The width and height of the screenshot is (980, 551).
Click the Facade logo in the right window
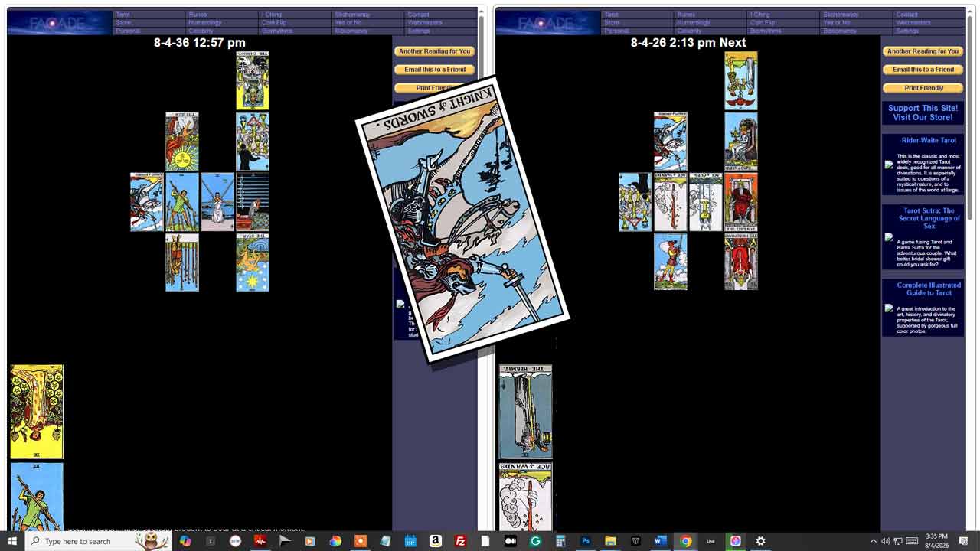(x=547, y=22)
